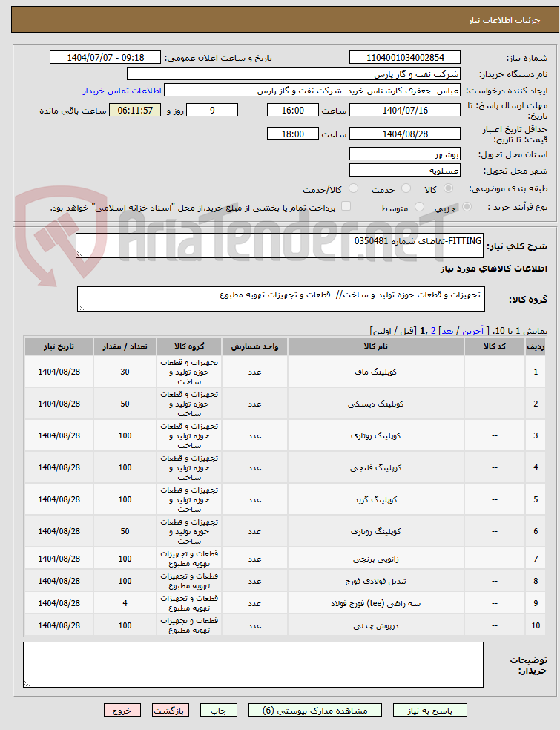Image resolution: width=560 pixels, height=730 pixels.
Task: Click the 'کد کالا' column header
Action: (495, 346)
